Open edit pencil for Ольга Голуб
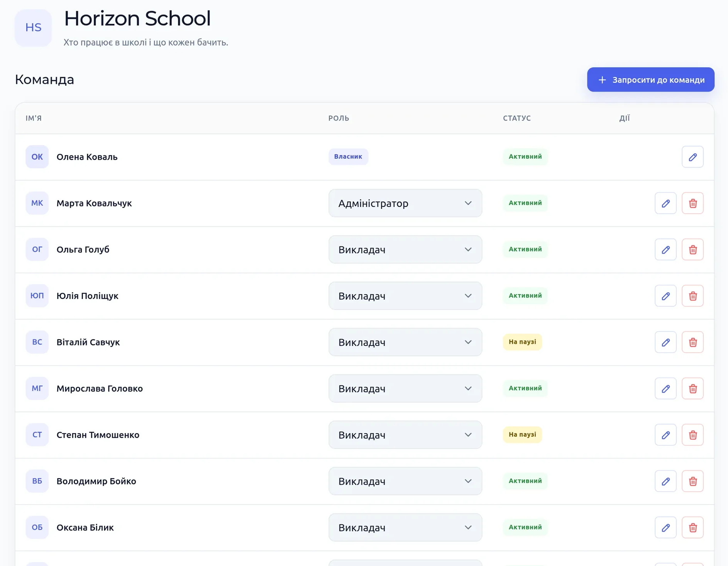 pyautogui.click(x=665, y=249)
